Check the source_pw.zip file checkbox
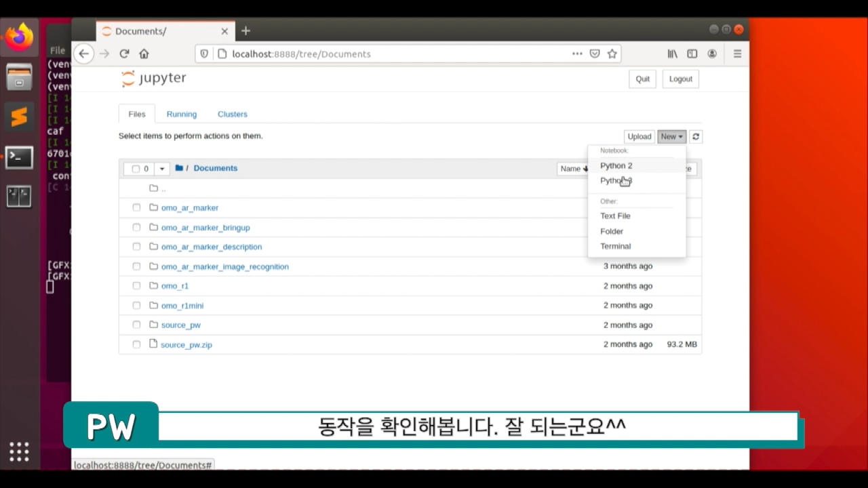 (x=136, y=344)
